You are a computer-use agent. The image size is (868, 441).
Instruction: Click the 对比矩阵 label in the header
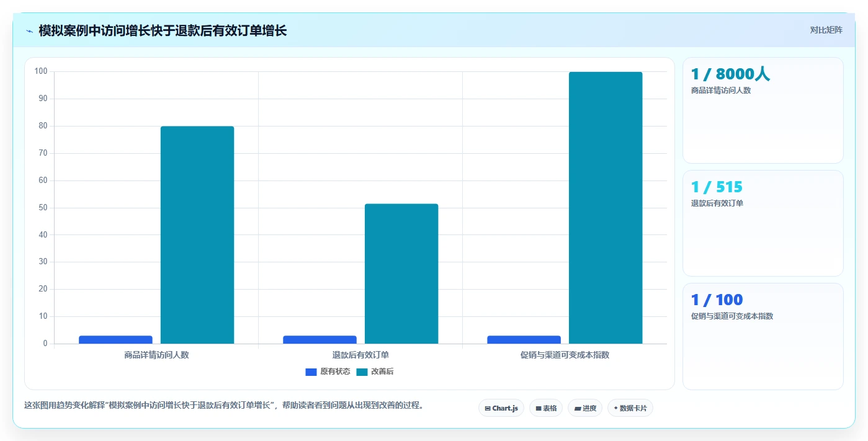click(x=826, y=30)
